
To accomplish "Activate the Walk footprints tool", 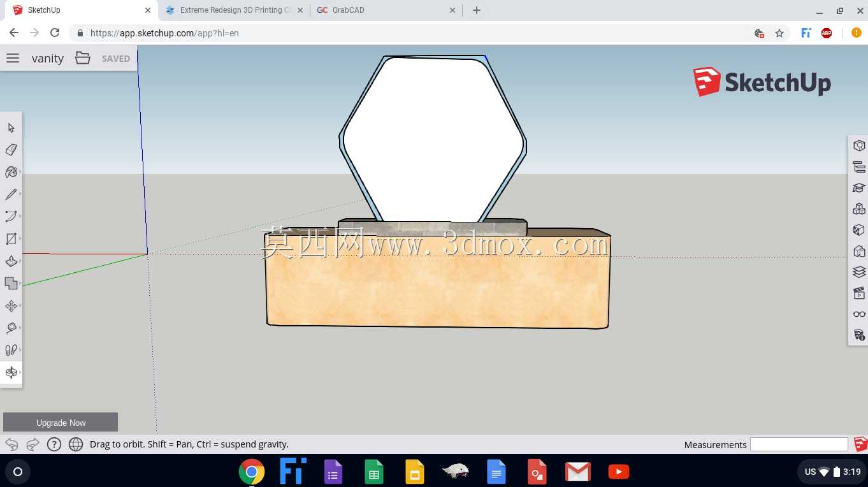I will point(11,350).
